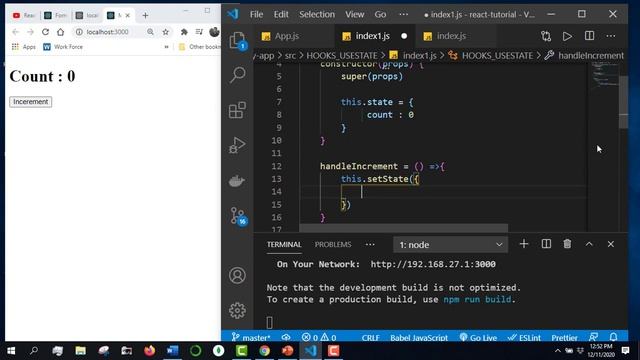Open the Docker view in activity bar
Viewport: 640px width, 360px height.
(237, 180)
